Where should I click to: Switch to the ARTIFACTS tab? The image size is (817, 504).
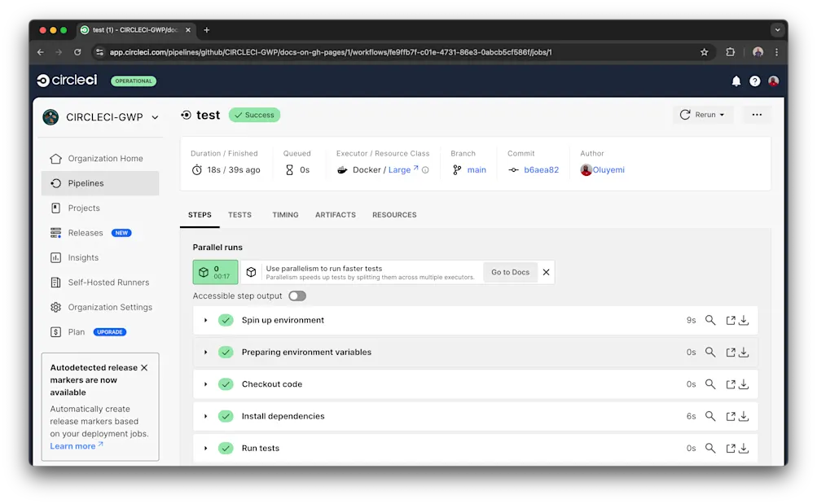[335, 214]
